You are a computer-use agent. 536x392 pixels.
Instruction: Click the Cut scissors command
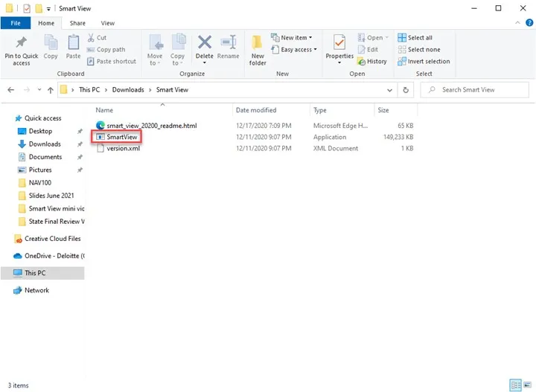(97, 37)
